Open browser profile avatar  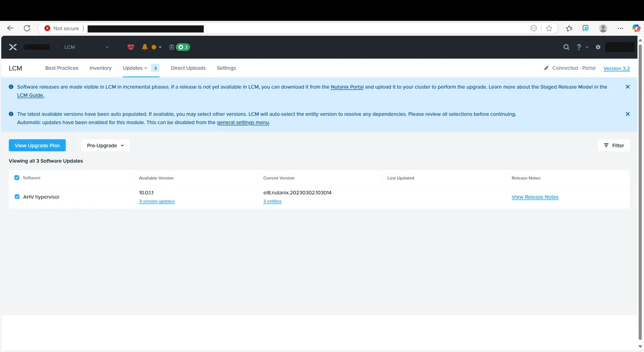(603, 28)
